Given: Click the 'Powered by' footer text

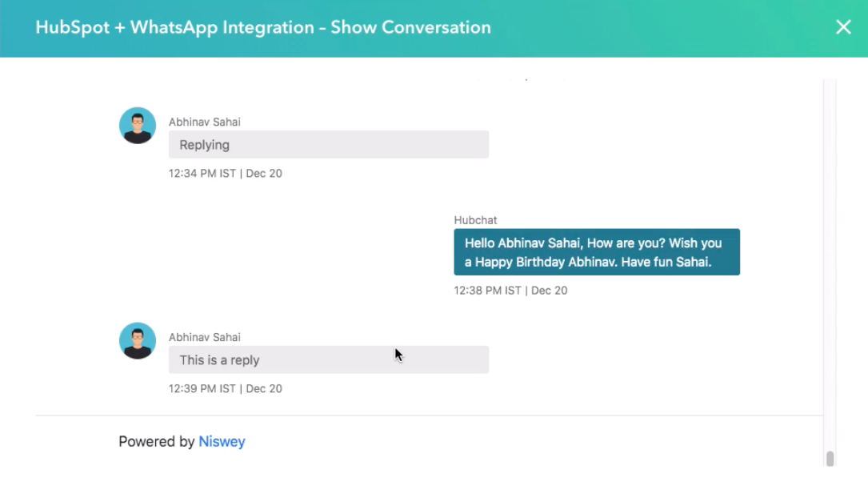Looking at the screenshot, I should (x=157, y=442).
